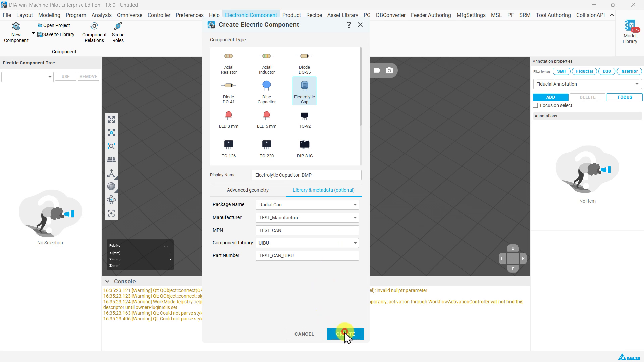Choose the DIP-8 IC component type

tap(305, 149)
